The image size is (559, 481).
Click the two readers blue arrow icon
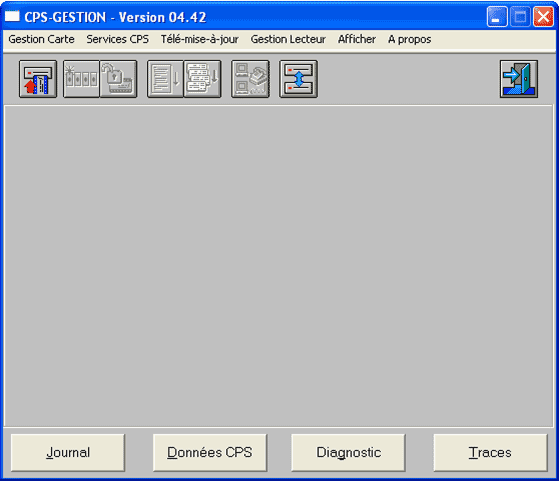(298, 79)
